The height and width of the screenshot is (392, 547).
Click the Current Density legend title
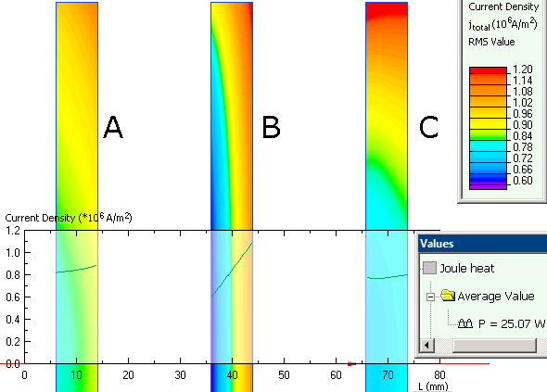[503, 6]
